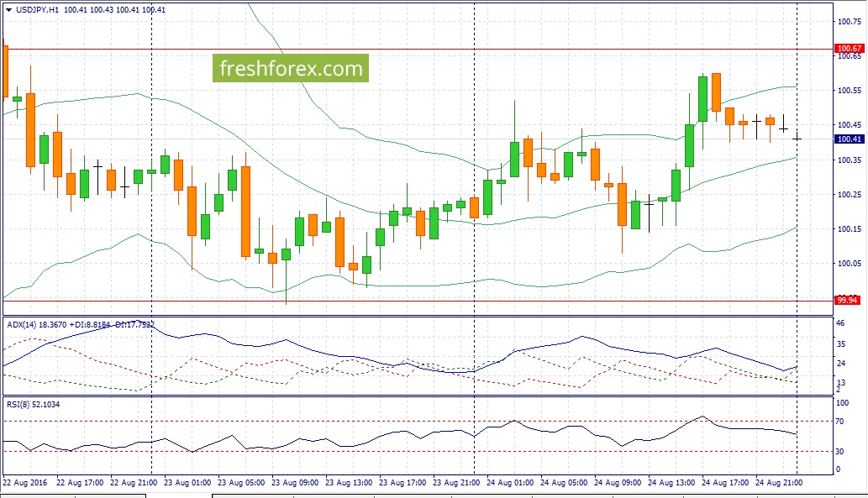
Task: Click the 24 Aug 13:00 time axis label
Action: 671,483
